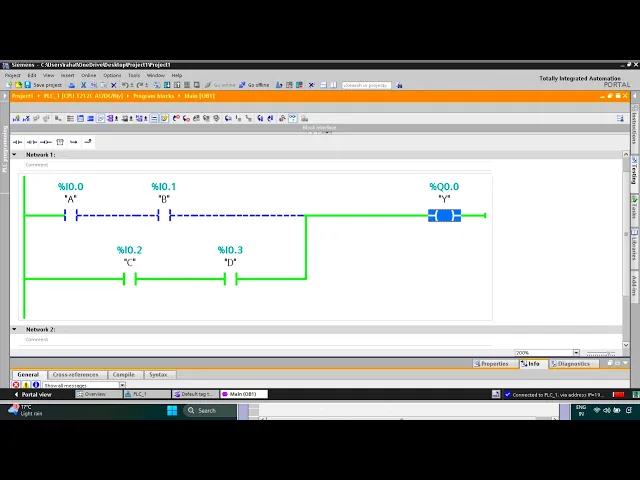Open the Online menu
This screenshot has height=480, width=640.
click(x=89, y=76)
